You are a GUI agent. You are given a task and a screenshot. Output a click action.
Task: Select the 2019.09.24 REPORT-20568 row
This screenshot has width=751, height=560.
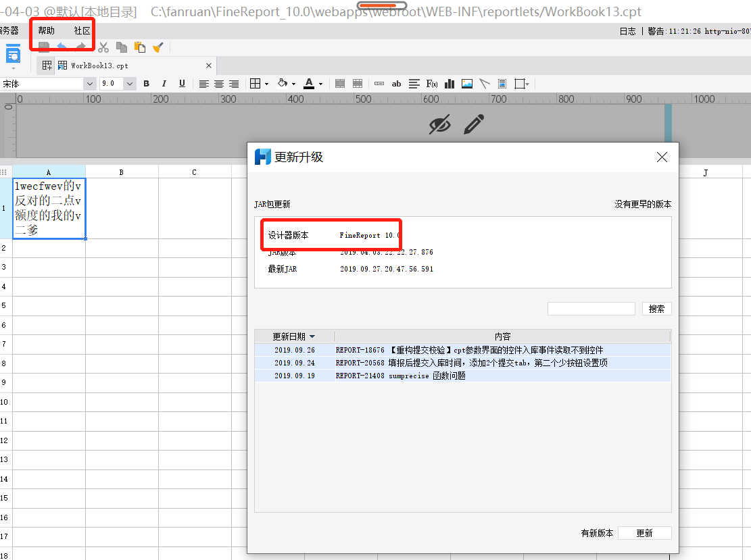click(x=462, y=363)
